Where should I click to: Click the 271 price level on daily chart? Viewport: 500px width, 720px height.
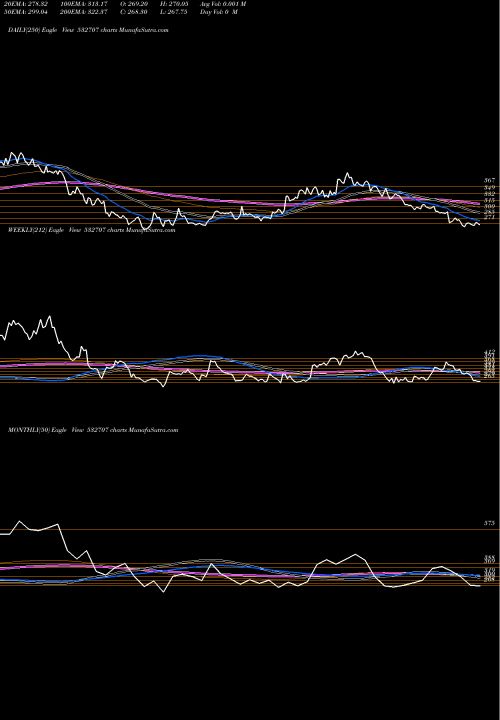[489, 217]
